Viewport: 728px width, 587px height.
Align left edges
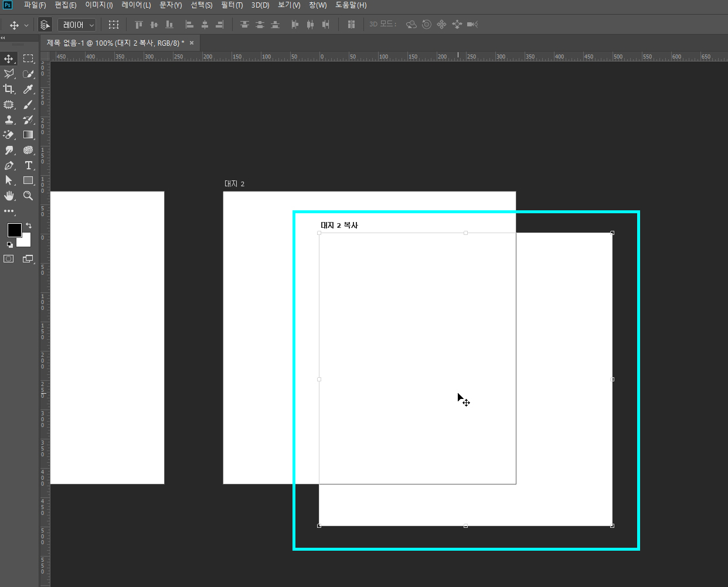pyautogui.click(x=189, y=25)
